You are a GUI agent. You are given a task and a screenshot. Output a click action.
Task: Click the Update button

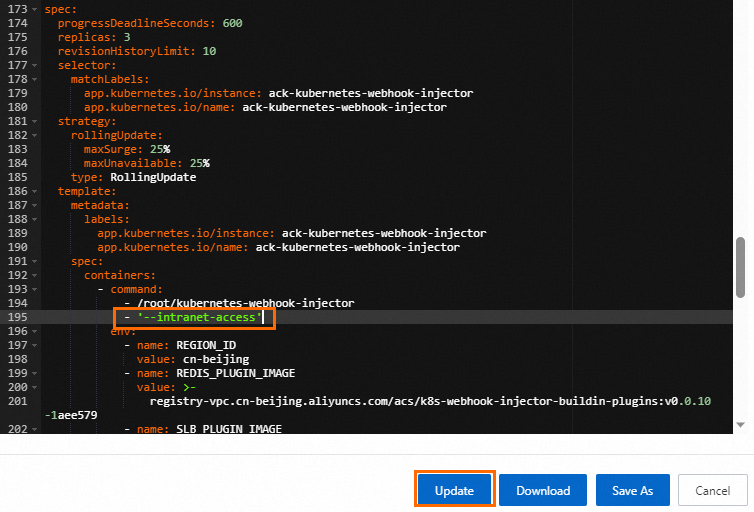click(x=454, y=490)
